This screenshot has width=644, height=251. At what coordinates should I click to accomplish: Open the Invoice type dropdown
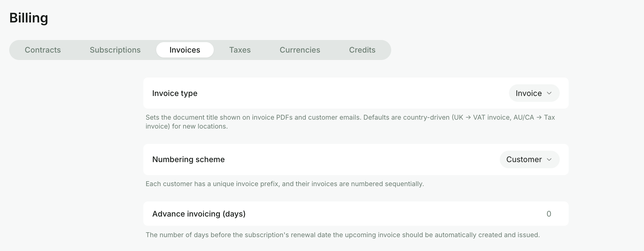click(534, 93)
